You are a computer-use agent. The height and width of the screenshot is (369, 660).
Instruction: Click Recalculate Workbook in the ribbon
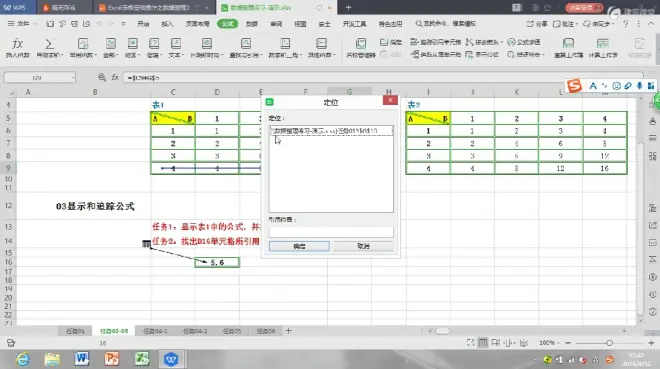568,47
